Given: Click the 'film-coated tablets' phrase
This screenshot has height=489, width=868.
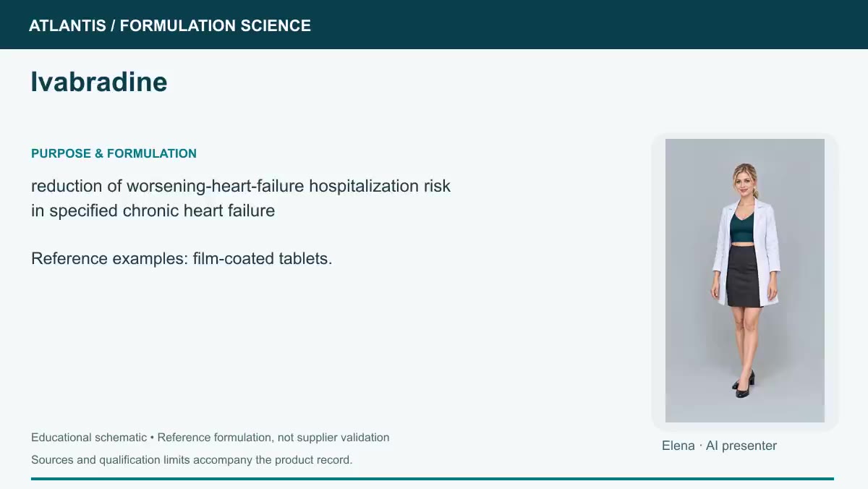Looking at the screenshot, I should point(260,258).
